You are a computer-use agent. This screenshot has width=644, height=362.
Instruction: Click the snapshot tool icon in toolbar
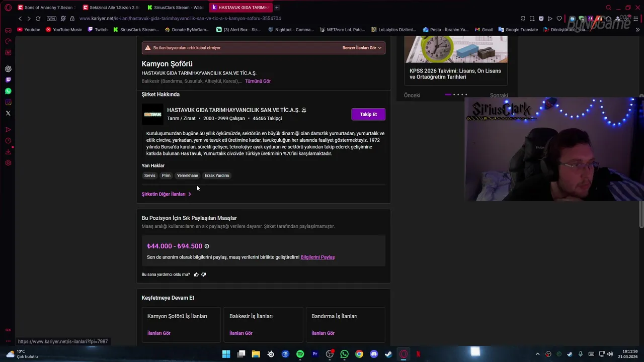point(532,19)
